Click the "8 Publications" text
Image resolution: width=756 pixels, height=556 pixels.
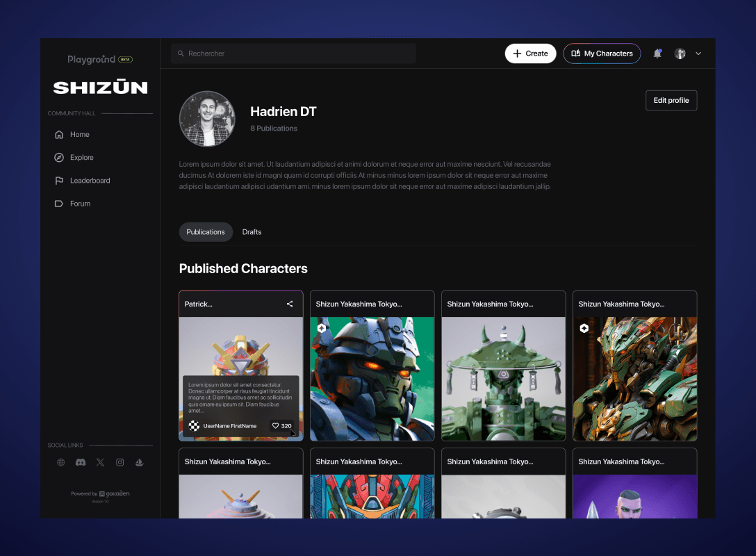pos(274,129)
